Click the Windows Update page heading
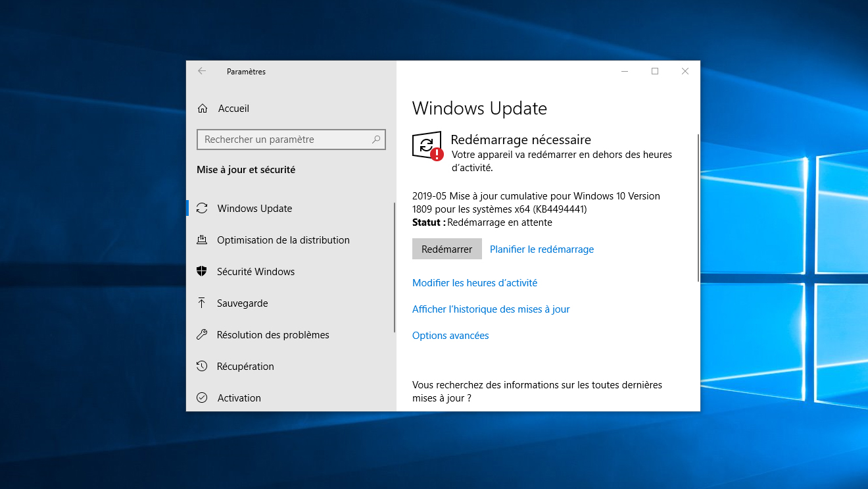This screenshot has height=489, width=868. [479, 109]
